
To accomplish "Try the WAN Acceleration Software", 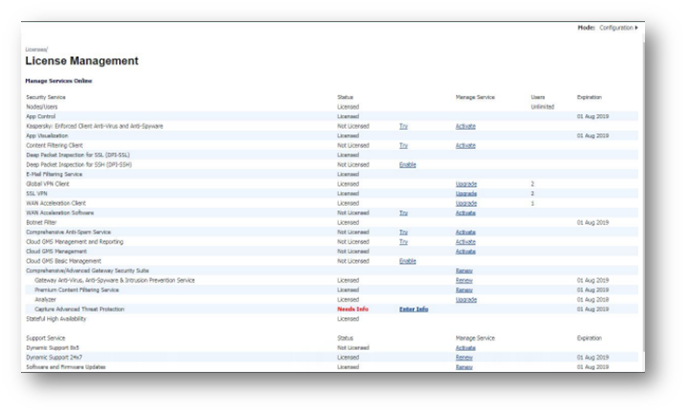I will coord(403,213).
